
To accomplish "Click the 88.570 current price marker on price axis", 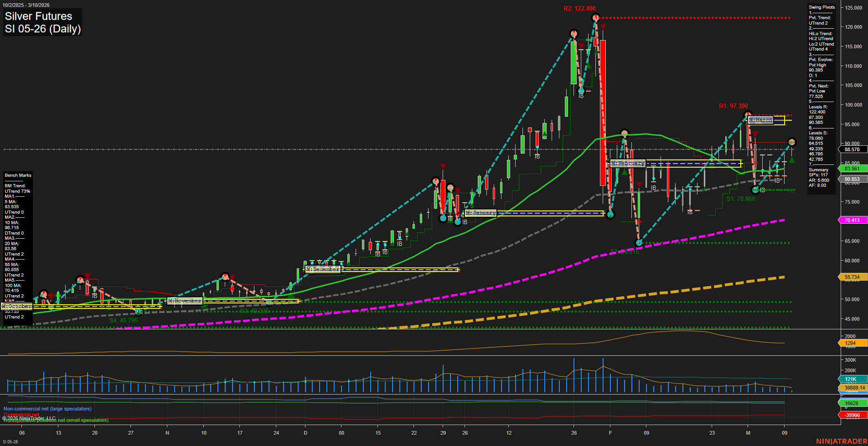I will pos(852,149).
